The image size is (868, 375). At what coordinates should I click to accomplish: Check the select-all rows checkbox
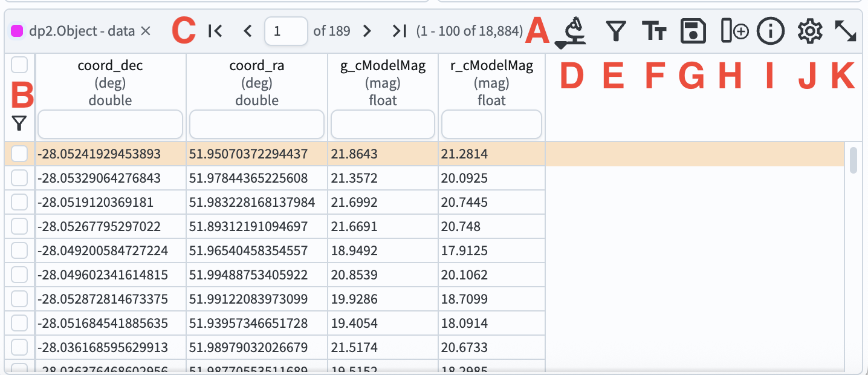point(19,64)
